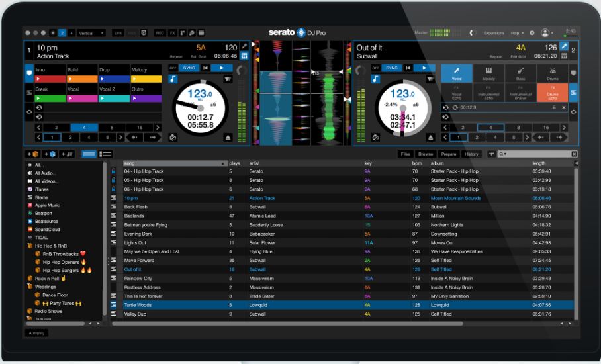Select the Stems entry in the sidebar
The height and width of the screenshot is (364, 601).
tap(41, 197)
